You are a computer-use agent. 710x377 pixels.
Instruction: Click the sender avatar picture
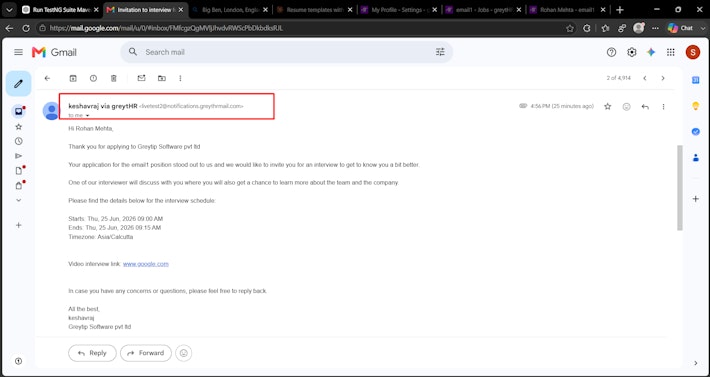[x=51, y=111]
